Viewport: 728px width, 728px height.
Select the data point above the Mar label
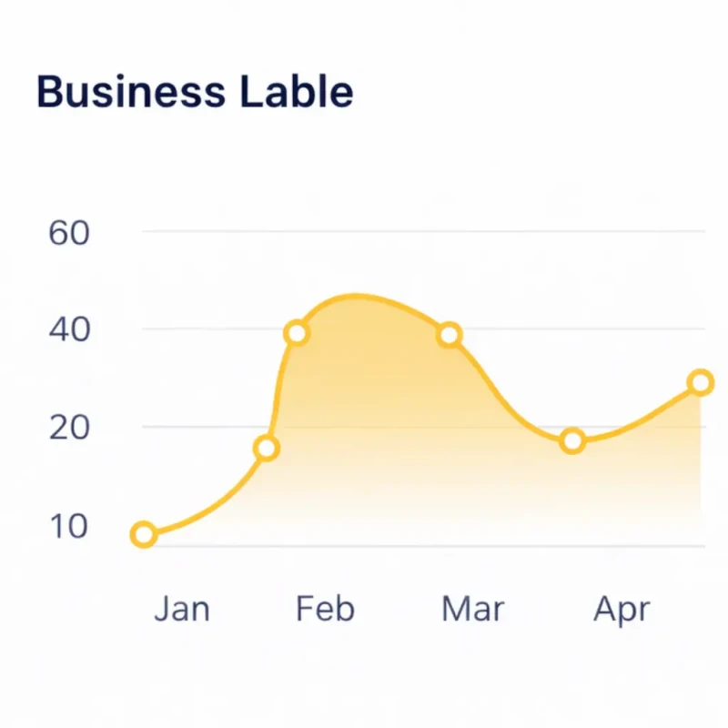[450, 335]
